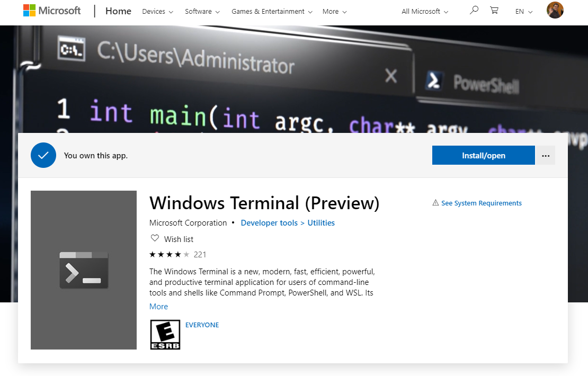The image size is (588, 376).
Task: Click the blue checkmark ownership icon
Action: pos(43,155)
